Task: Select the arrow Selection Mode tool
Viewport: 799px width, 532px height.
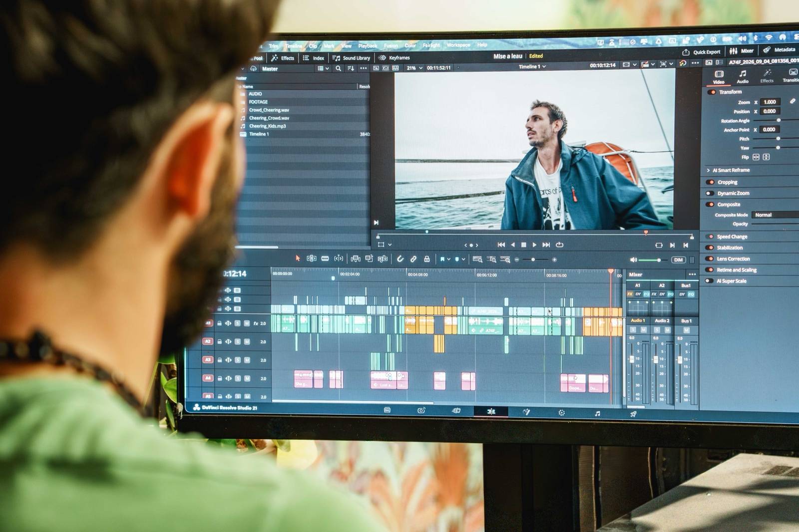Action: coord(298,258)
